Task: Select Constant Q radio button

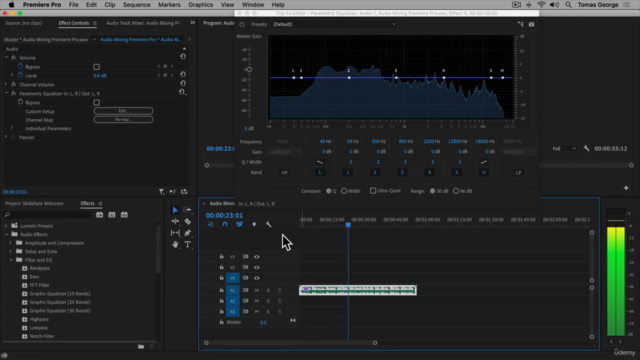Action: pyautogui.click(x=329, y=191)
